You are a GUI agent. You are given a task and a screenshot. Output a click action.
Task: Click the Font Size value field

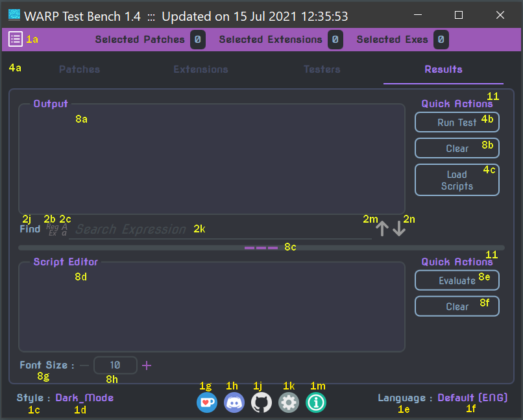[x=116, y=365]
